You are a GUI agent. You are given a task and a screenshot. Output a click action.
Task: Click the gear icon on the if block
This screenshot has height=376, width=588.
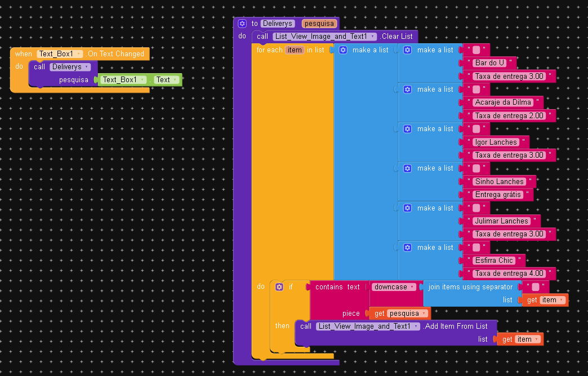[x=279, y=287]
